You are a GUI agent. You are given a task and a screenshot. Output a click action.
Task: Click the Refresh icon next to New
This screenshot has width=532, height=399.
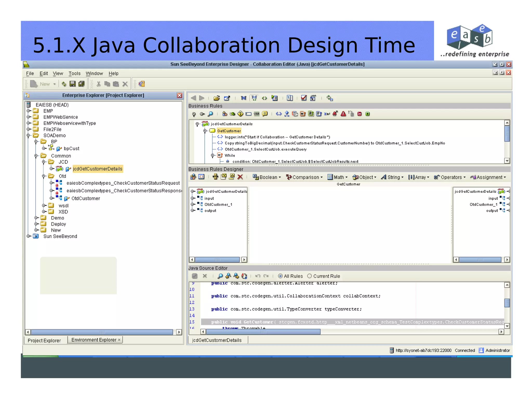point(64,84)
